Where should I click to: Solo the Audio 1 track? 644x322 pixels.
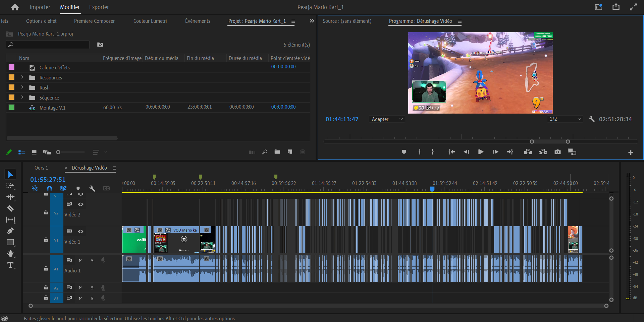pos(92,261)
